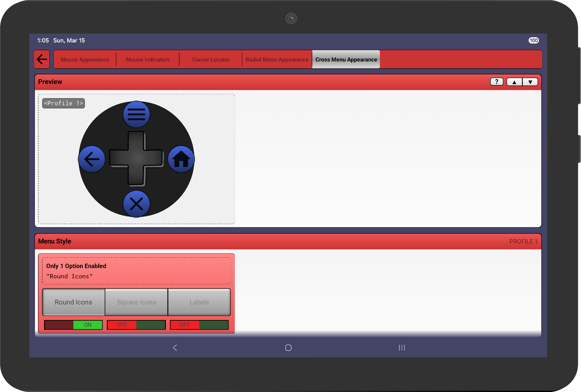Screen dimensions: 581x392
Task: Collapse Preview panel with up arrow
Action: point(514,82)
